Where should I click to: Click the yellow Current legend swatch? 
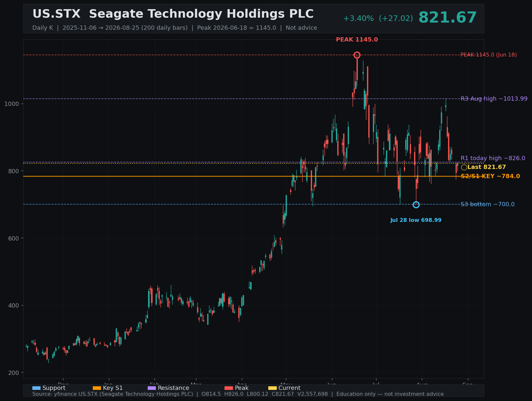(x=273, y=388)
